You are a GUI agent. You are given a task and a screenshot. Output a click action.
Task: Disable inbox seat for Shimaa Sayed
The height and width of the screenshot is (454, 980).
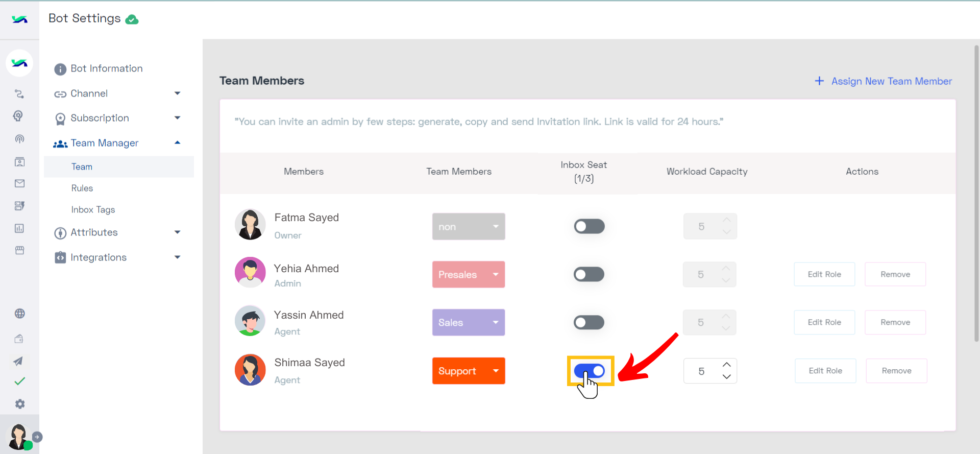click(590, 371)
